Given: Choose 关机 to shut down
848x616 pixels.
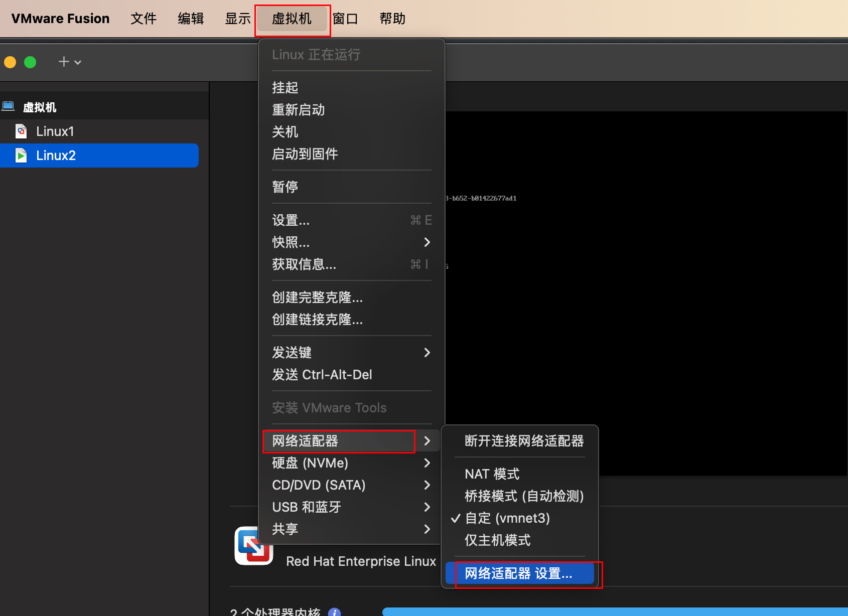Looking at the screenshot, I should click(351, 132).
